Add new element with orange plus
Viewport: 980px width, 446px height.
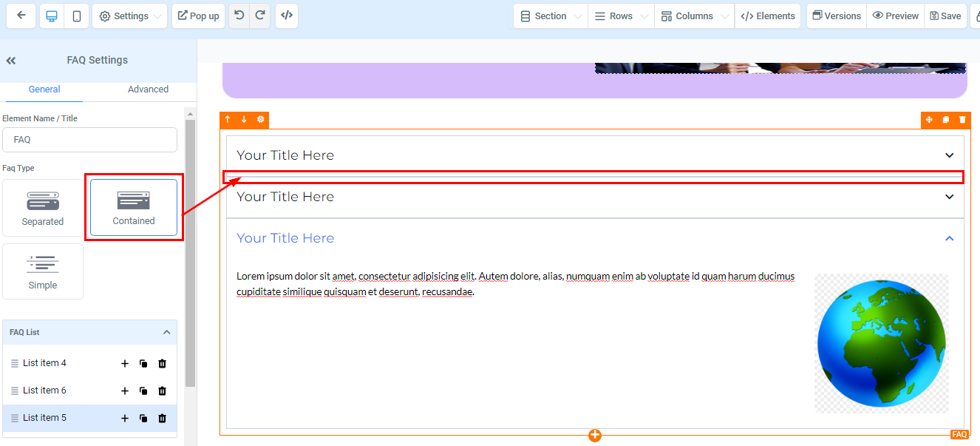point(595,436)
